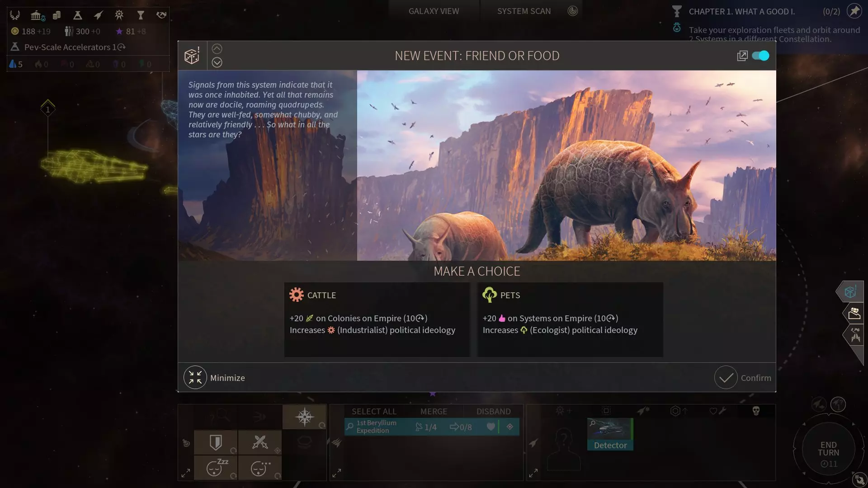Pop out the event window icon
Viewport: 868px width, 488px height.
(742, 56)
